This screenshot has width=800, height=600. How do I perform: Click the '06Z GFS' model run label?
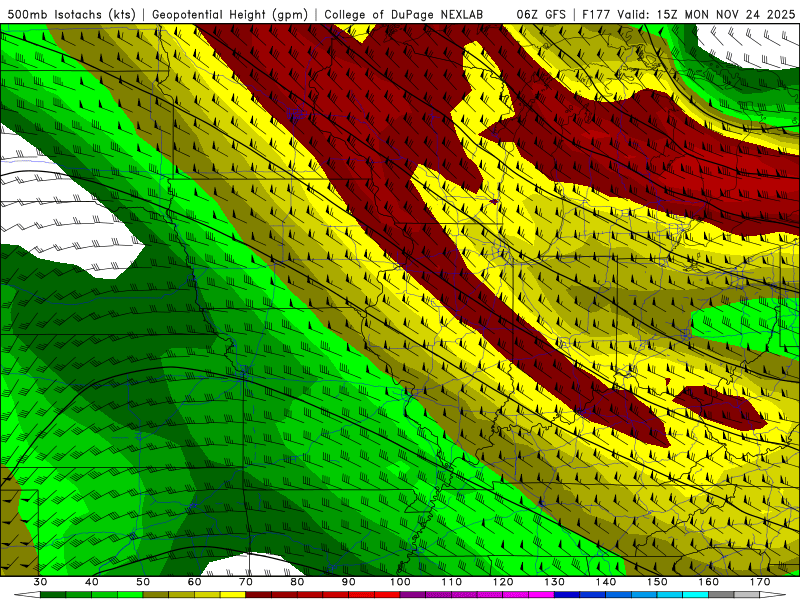click(x=541, y=14)
